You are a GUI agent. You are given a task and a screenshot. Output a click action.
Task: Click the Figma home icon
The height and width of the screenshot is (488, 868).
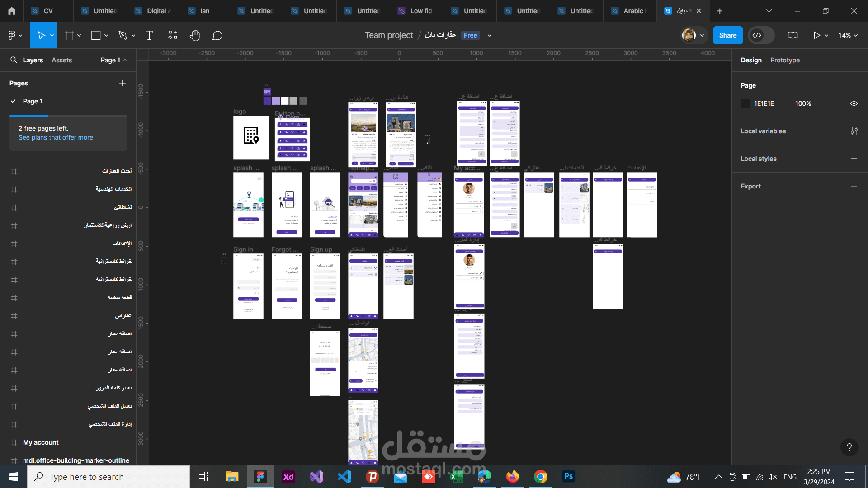click(12, 11)
